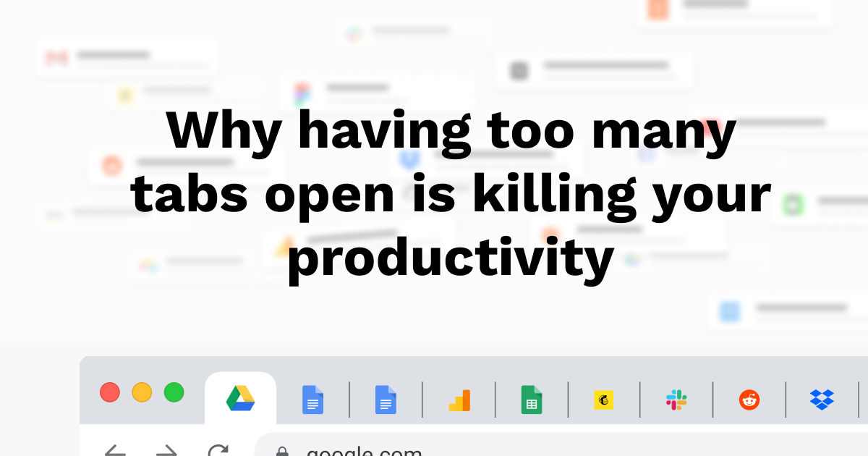Screen dimensions: 868x456
Task: Switch to the Reddit tab
Action: point(749,400)
